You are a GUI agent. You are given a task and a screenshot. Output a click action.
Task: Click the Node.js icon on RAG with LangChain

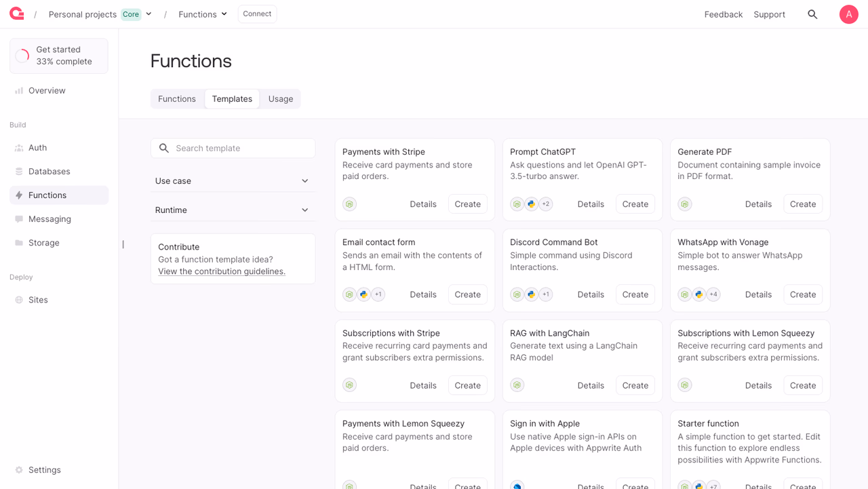[517, 385]
